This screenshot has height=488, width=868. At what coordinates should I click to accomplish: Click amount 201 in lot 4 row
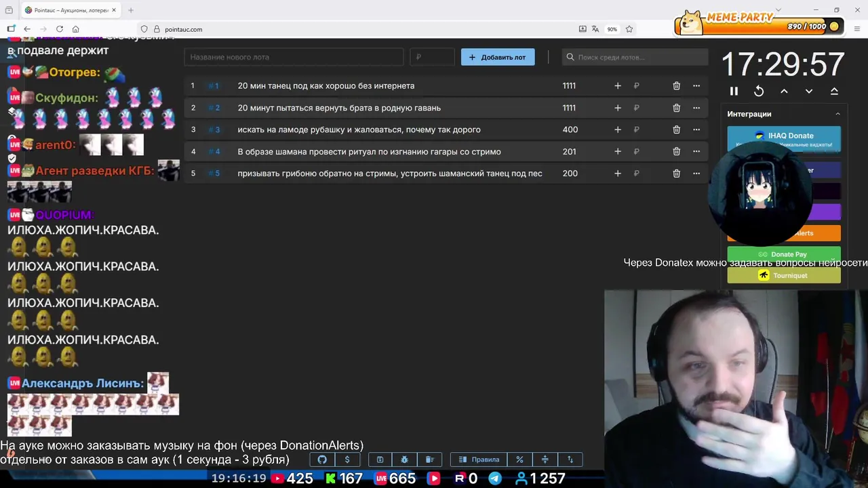[569, 151]
